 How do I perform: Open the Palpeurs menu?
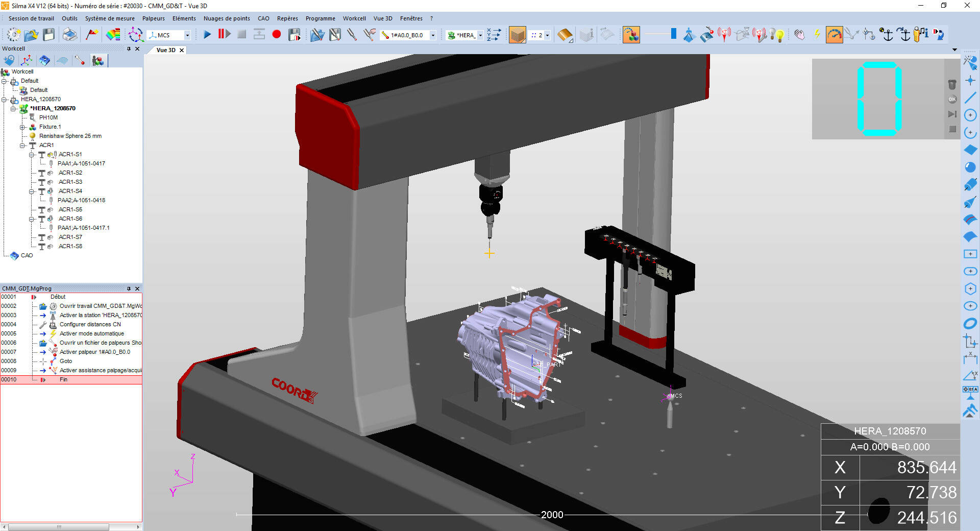(x=153, y=18)
